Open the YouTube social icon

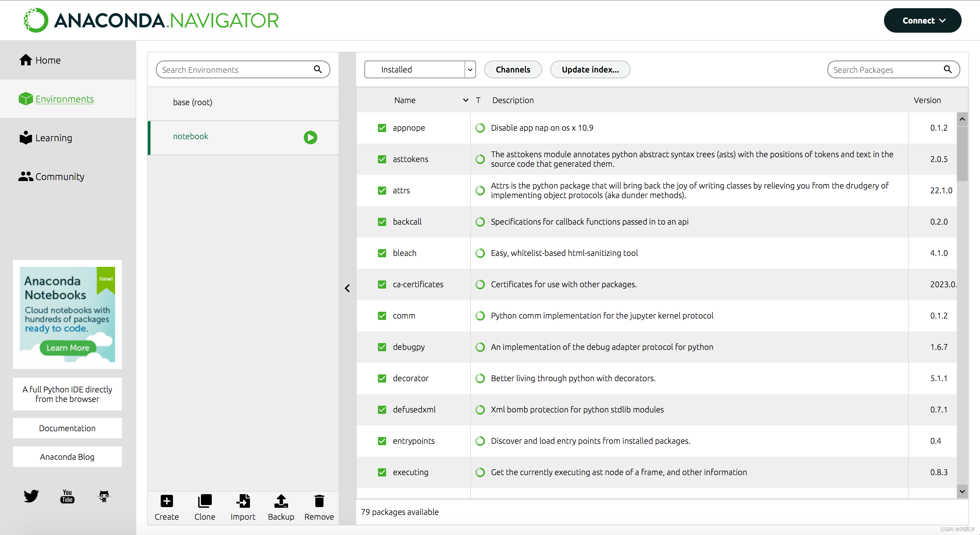[x=67, y=496]
